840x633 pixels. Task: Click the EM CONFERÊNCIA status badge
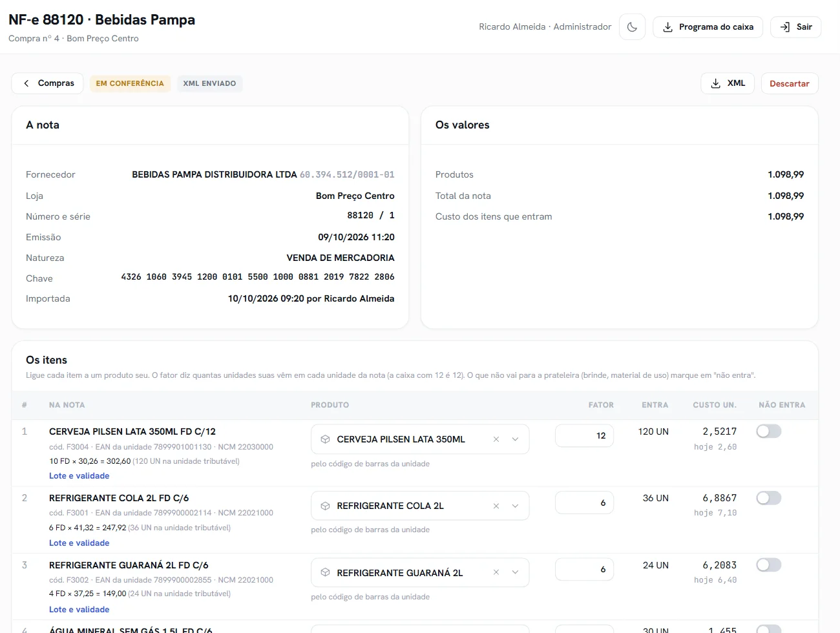click(x=130, y=83)
